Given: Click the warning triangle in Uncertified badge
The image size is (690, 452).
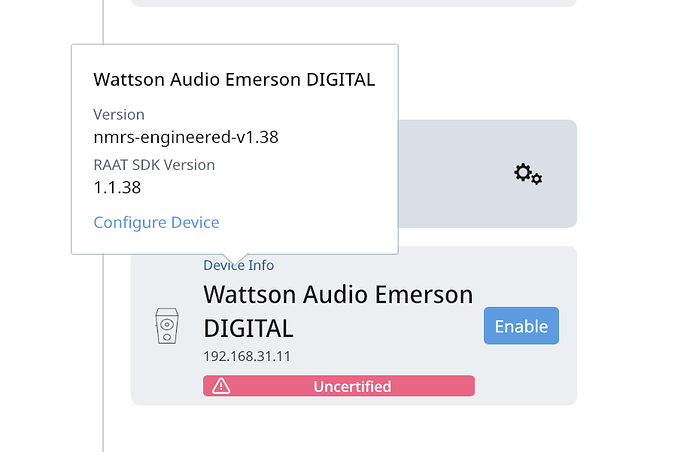Looking at the screenshot, I should pos(221,386).
